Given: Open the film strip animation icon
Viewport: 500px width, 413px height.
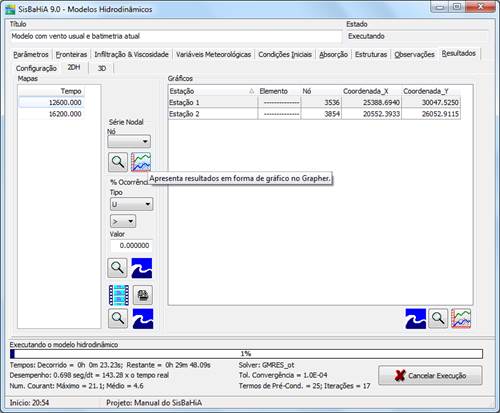Looking at the screenshot, I should 119,295.
